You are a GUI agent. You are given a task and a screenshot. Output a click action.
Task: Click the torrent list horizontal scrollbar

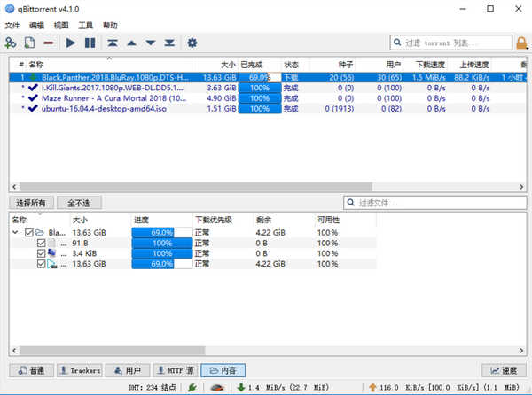[x=196, y=187]
